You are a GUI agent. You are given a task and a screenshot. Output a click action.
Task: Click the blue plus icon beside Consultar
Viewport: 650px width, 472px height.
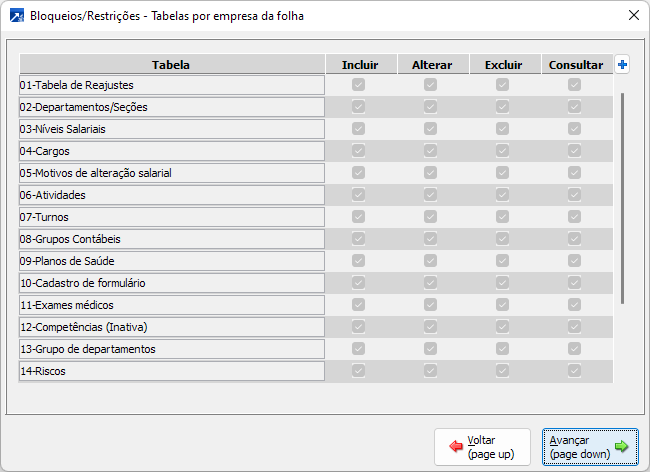[622, 65]
